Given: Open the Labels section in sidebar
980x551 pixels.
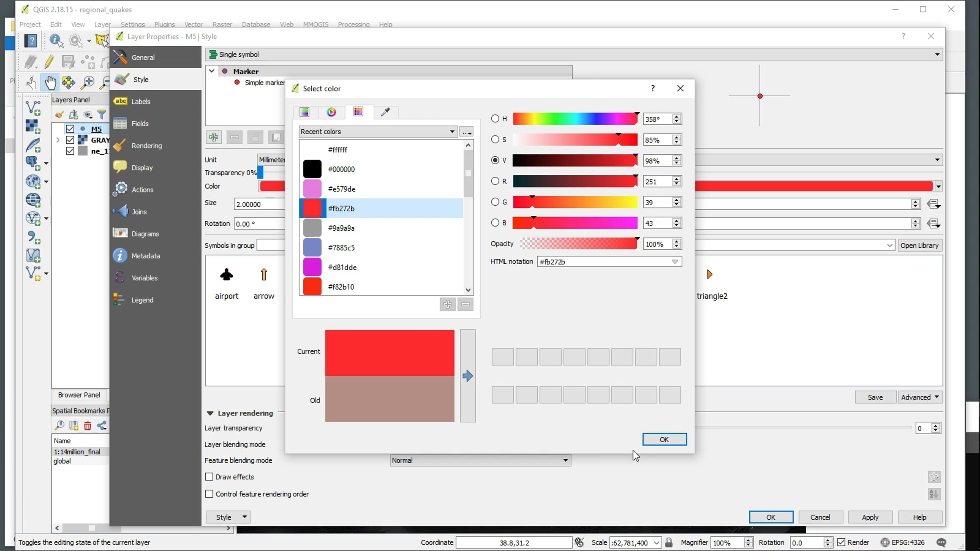Looking at the screenshot, I should click(x=141, y=102).
